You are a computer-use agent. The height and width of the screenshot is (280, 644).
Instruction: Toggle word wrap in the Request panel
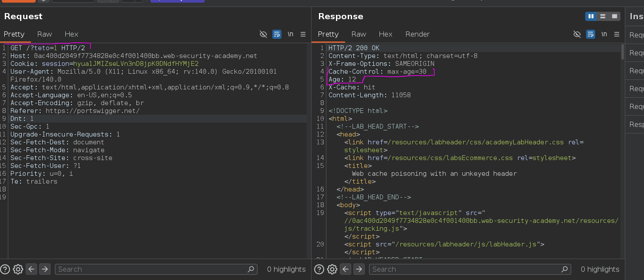(277, 34)
